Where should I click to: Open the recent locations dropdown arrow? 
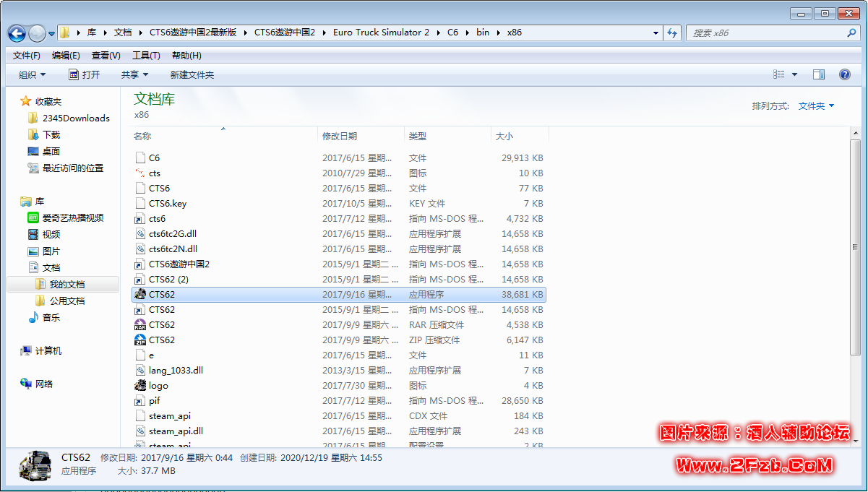[52, 34]
